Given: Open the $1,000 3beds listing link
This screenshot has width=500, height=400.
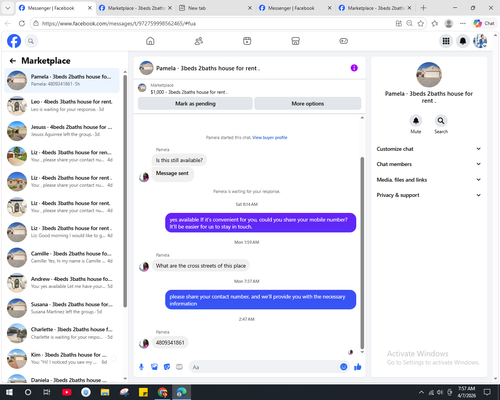Looking at the screenshot, I should (x=189, y=92).
